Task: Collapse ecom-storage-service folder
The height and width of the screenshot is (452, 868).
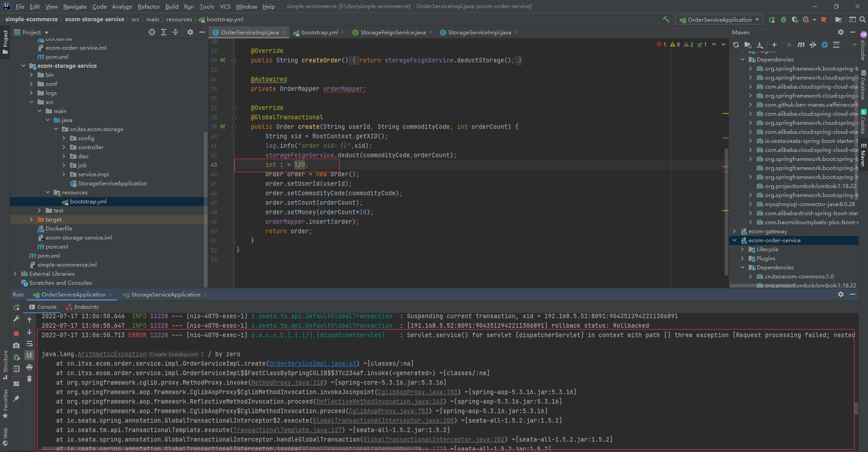Action: coord(23,66)
